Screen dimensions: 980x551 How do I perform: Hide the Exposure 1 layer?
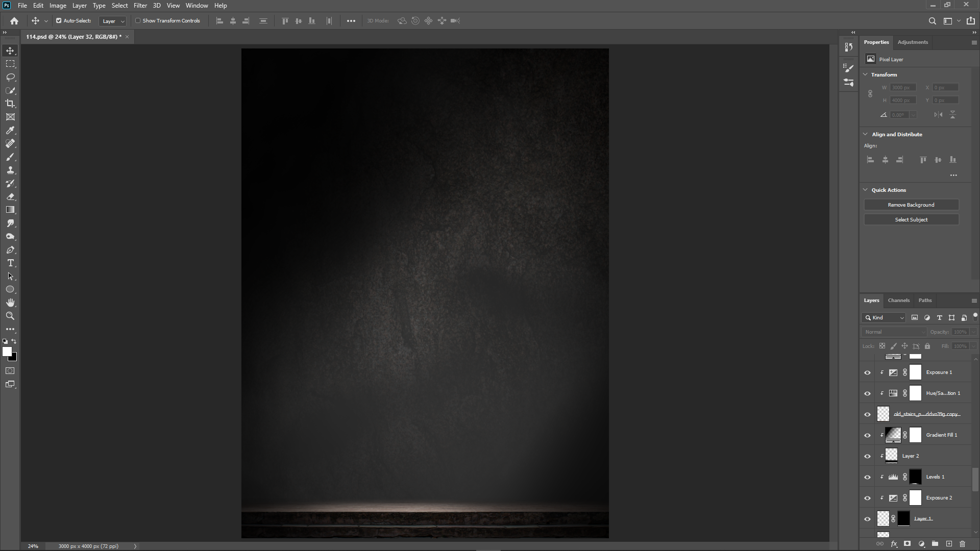coord(867,372)
